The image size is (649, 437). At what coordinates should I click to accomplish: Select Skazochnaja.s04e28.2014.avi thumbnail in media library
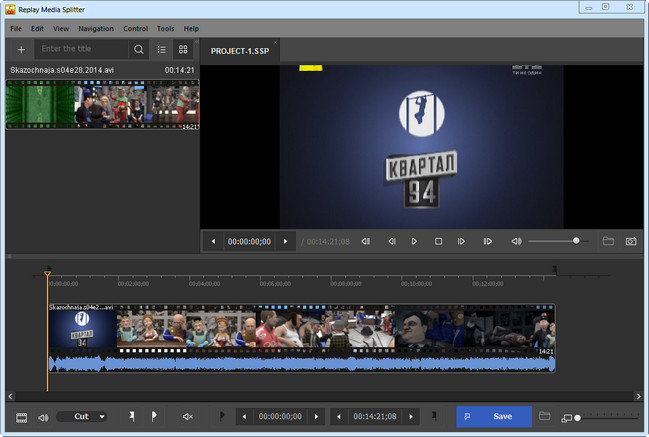coord(102,104)
